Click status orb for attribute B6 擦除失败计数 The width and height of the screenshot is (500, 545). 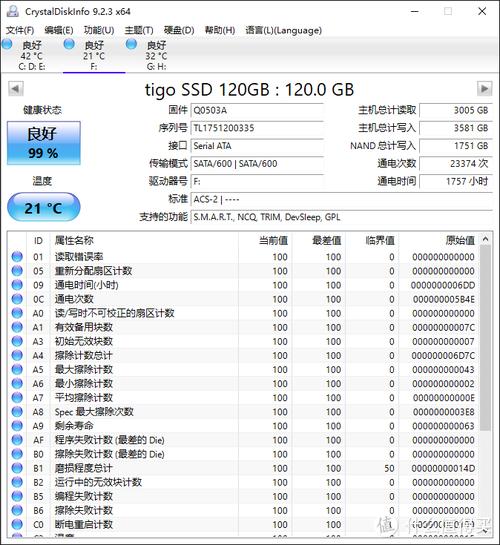[x=17, y=510]
